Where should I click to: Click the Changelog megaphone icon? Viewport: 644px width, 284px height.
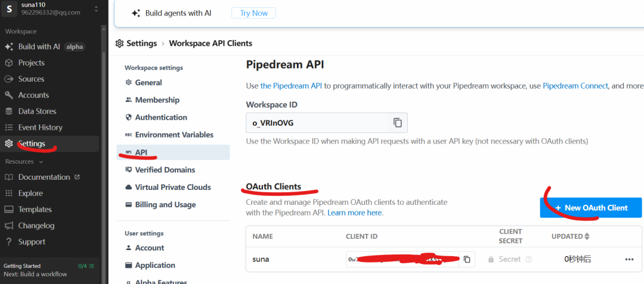coord(8,226)
